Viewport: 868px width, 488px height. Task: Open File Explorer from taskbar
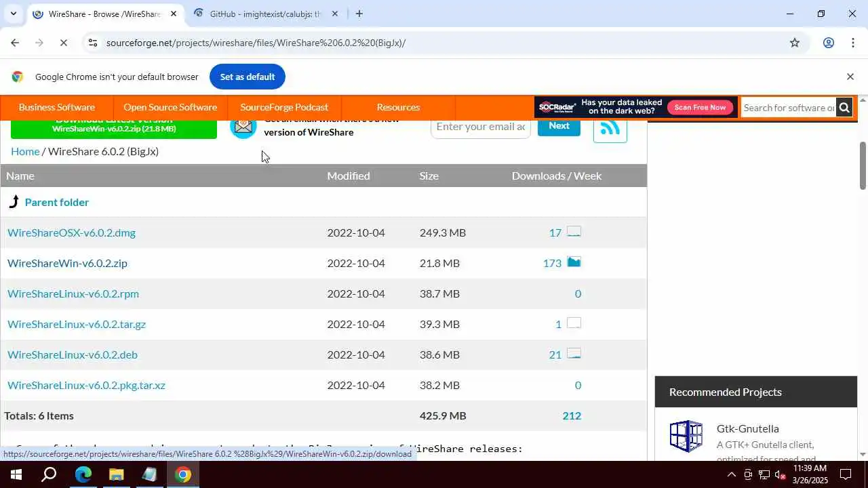[x=116, y=474]
